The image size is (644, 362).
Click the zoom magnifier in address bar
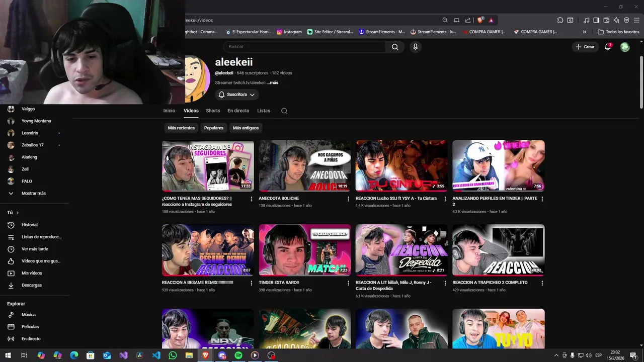click(x=445, y=20)
